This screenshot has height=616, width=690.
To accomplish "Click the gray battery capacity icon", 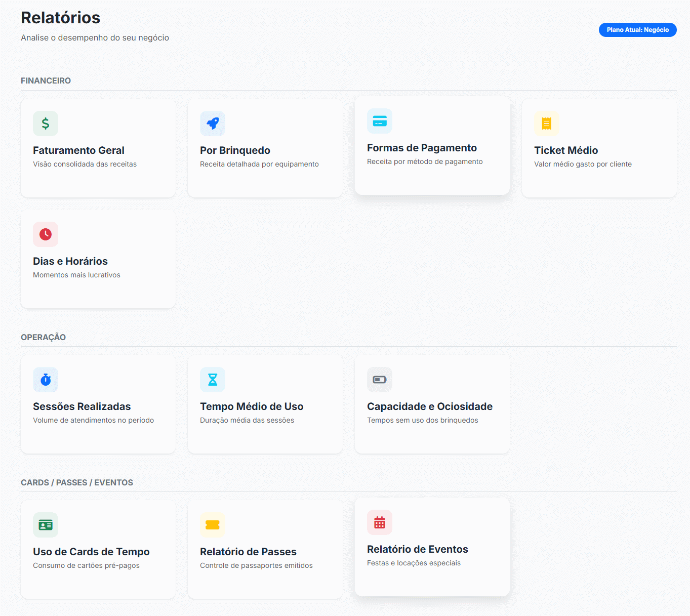I will tap(380, 380).
